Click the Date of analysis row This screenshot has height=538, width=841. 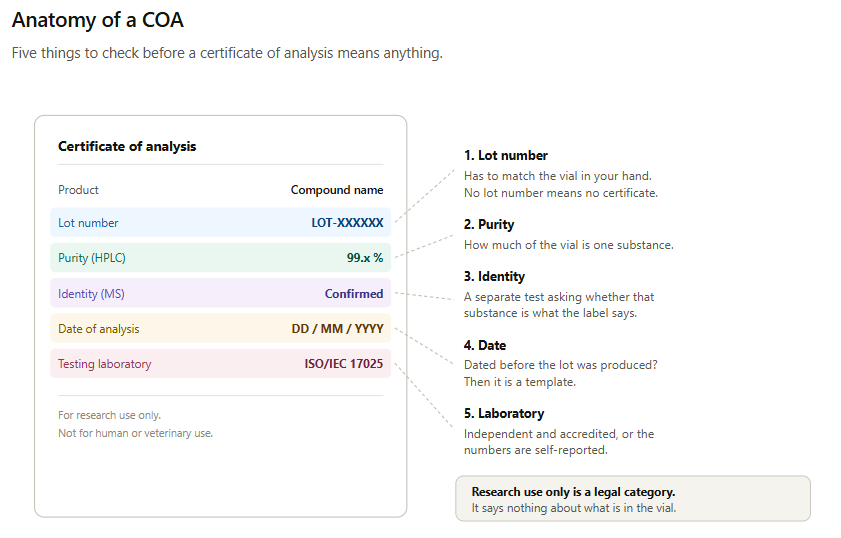pyautogui.click(x=220, y=329)
